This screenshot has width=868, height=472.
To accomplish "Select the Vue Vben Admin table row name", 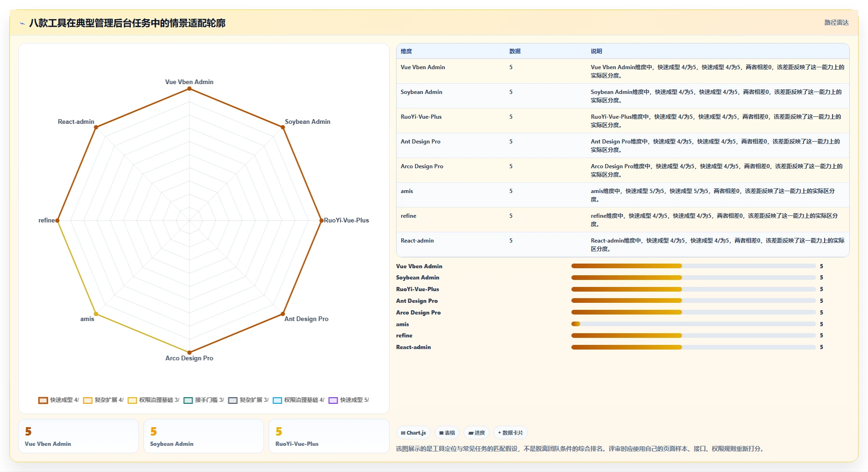I will [423, 67].
